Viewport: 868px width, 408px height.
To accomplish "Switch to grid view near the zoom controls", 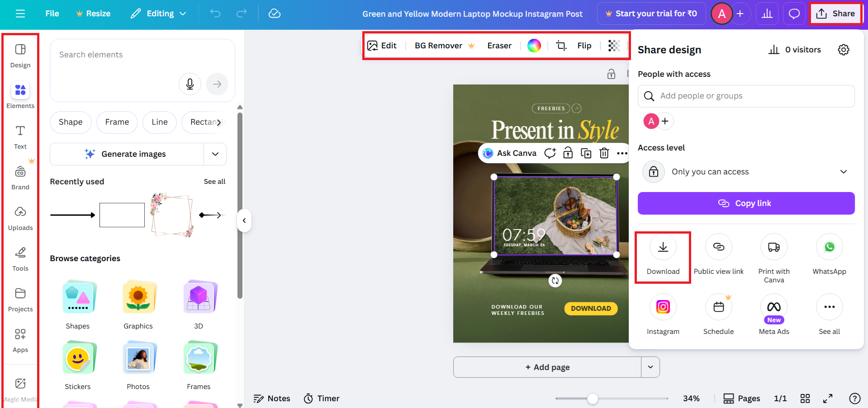I will [805, 398].
